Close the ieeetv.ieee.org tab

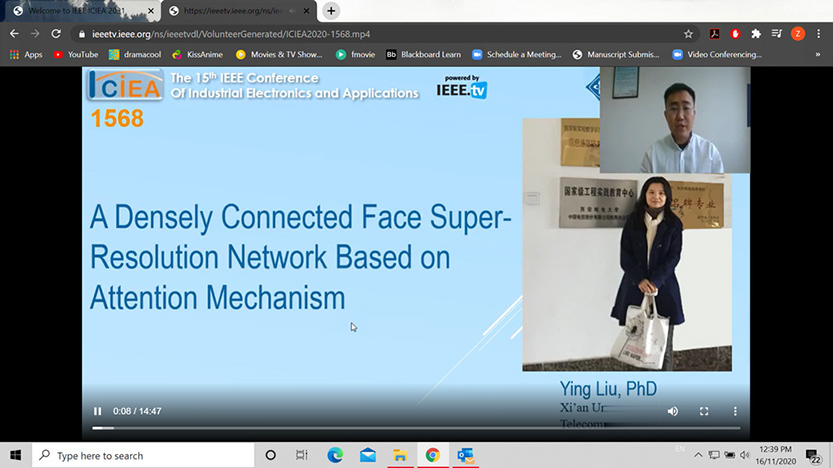(307, 11)
